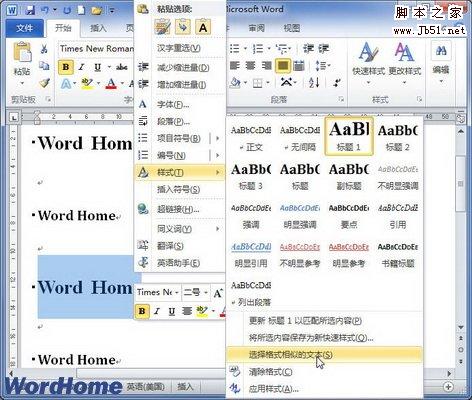
Task: Choose Keep Text Only paste option
Action: click(x=203, y=27)
